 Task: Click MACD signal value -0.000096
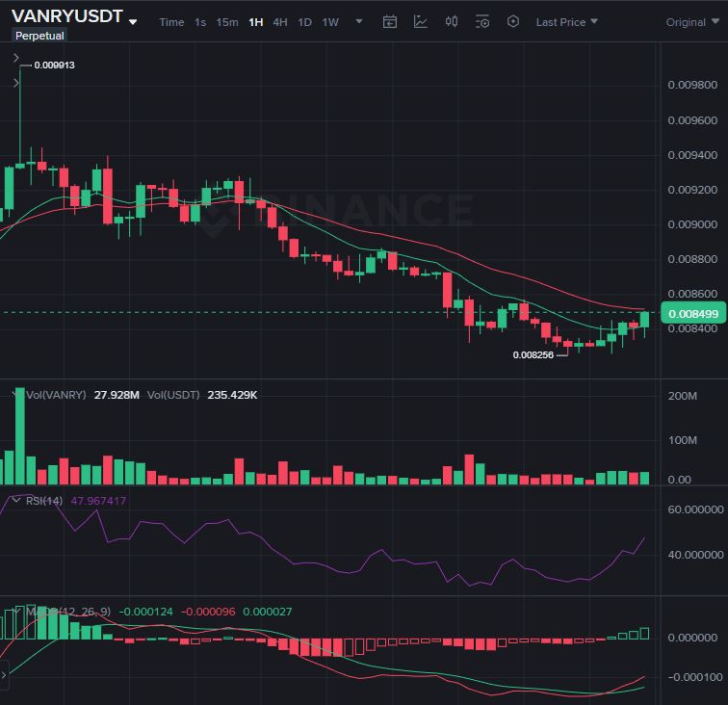tap(208, 612)
